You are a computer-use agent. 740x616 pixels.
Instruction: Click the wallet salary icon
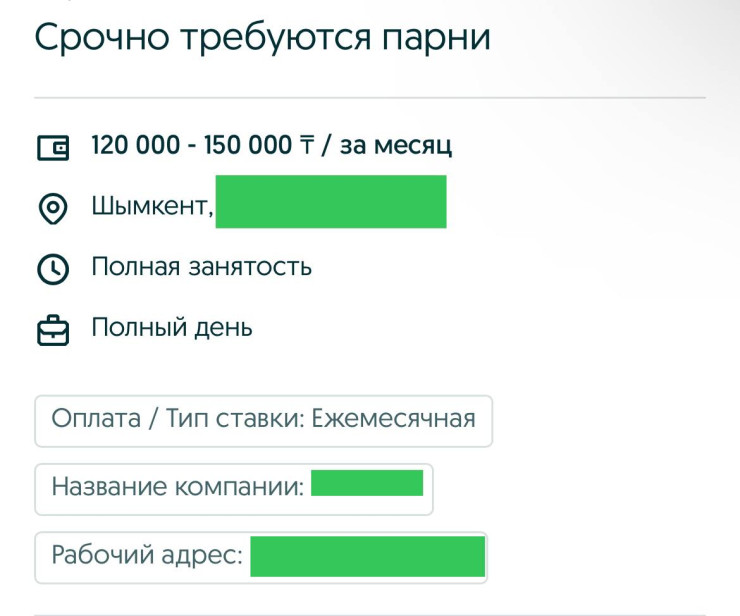coord(53,148)
